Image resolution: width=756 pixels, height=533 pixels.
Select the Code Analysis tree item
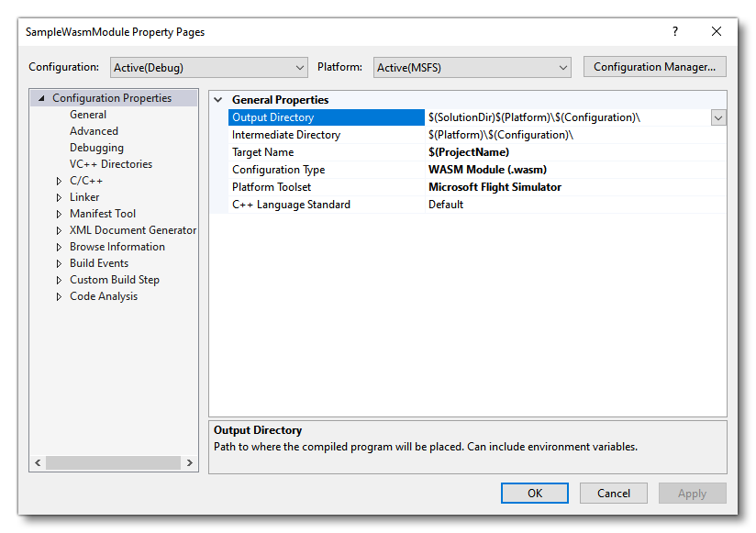104,296
